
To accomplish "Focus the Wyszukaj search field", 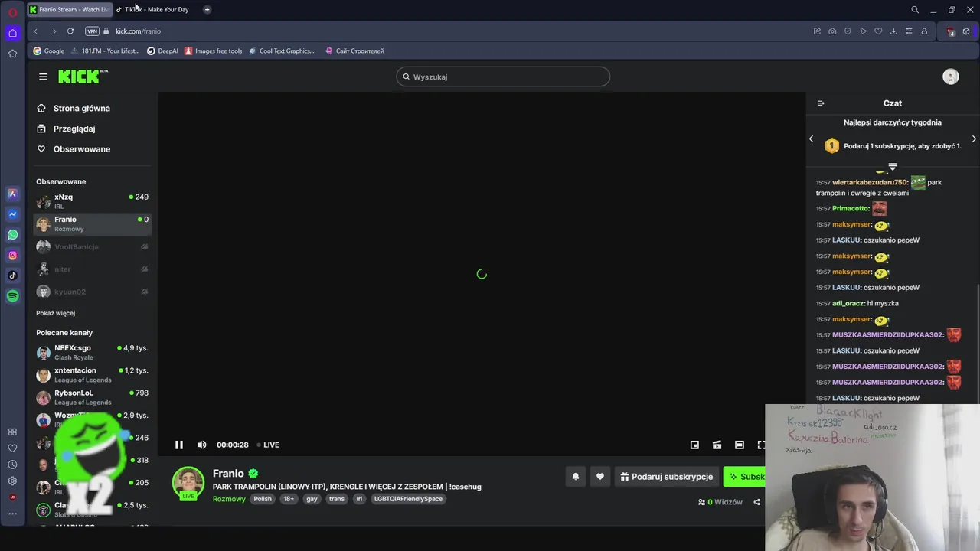I will [503, 77].
